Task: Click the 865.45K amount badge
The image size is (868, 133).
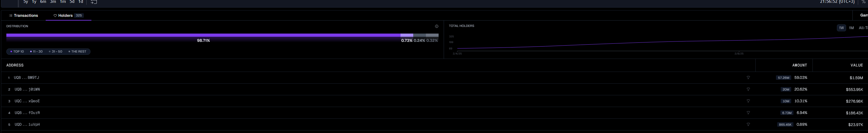Action: click(785, 124)
